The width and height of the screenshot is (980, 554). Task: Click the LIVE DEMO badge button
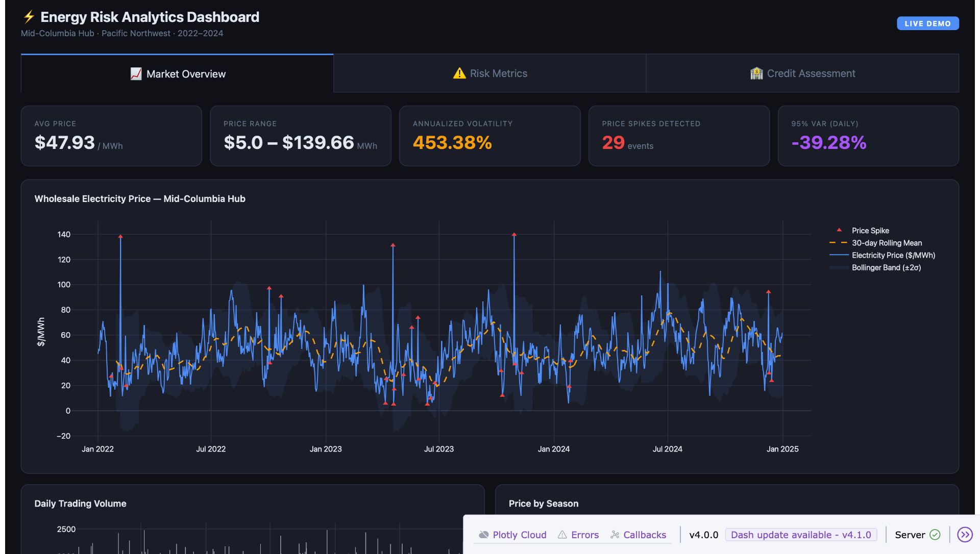pyautogui.click(x=927, y=23)
